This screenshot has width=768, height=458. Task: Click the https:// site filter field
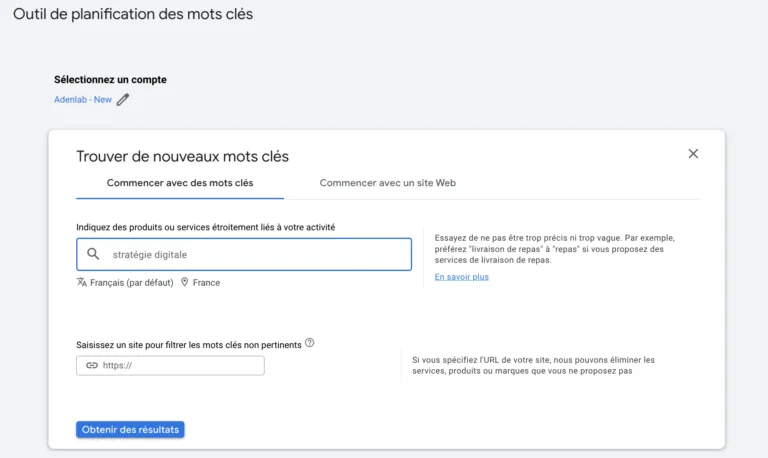pos(170,365)
